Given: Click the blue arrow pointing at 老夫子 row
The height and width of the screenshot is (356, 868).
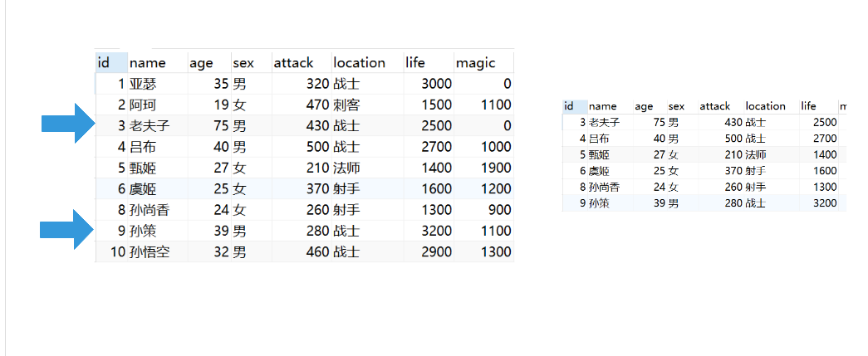Looking at the screenshot, I should point(71,124).
